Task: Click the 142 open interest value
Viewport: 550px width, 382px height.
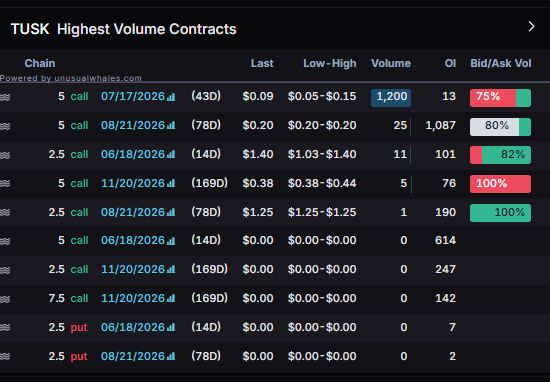Action: click(x=445, y=298)
